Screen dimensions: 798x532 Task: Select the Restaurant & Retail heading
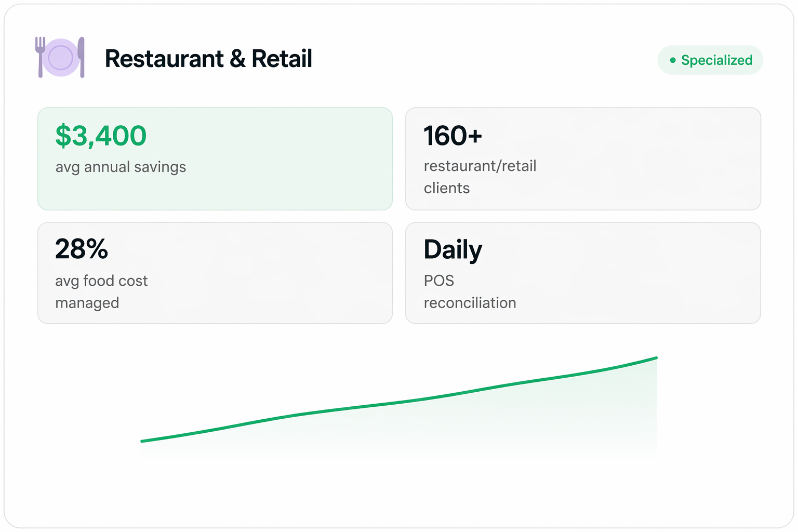click(208, 59)
